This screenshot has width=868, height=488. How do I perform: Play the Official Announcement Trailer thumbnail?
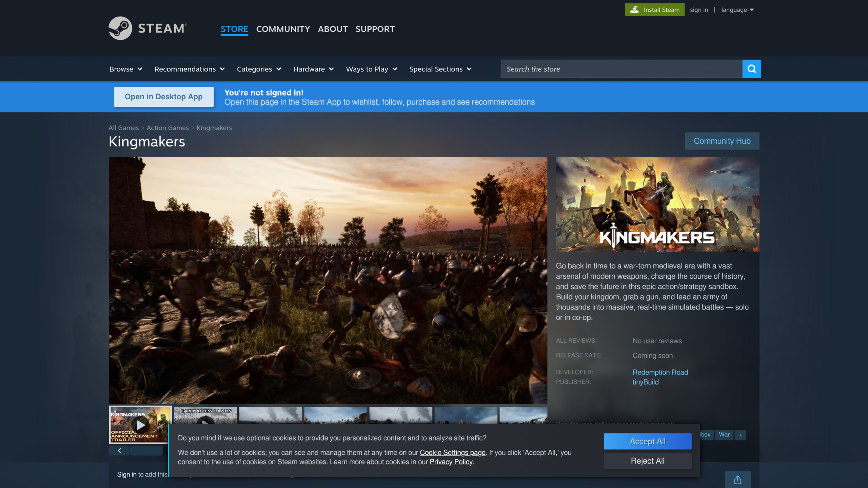[x=140, y=425]
